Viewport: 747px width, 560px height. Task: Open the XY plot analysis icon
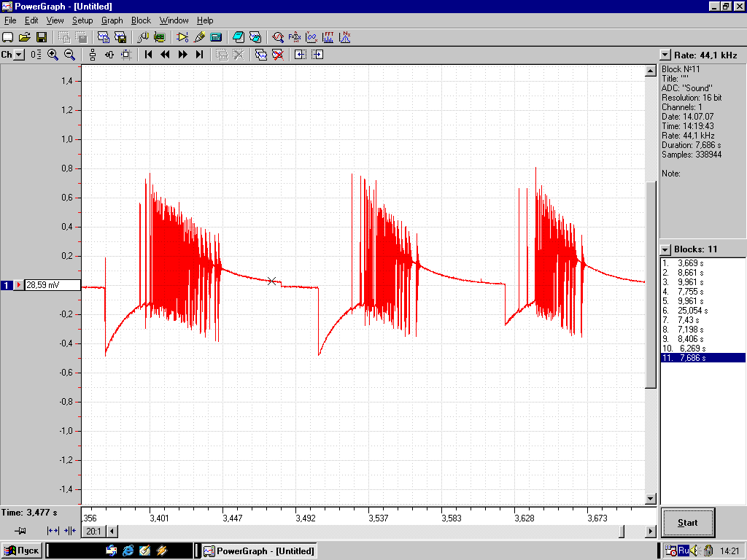(311, 37)
